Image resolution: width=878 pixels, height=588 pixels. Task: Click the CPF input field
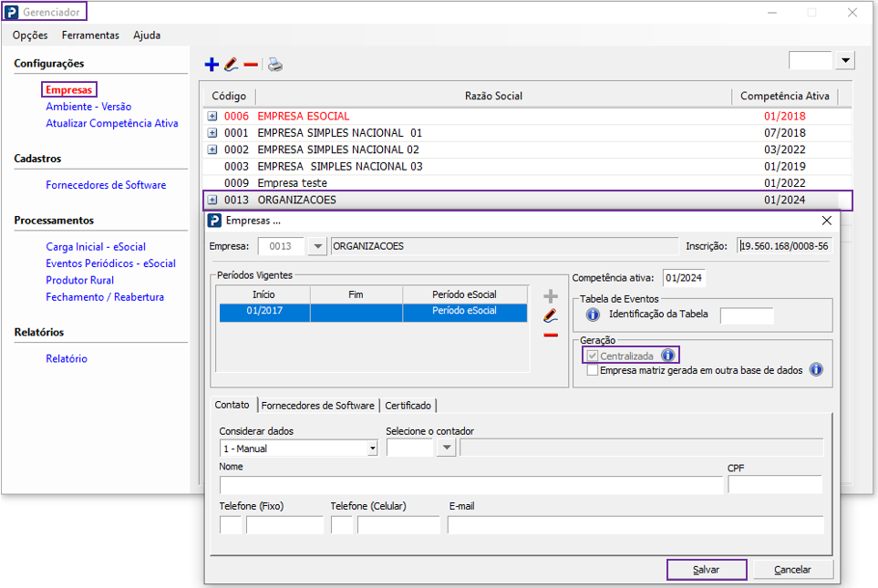[x=775, y=485]
